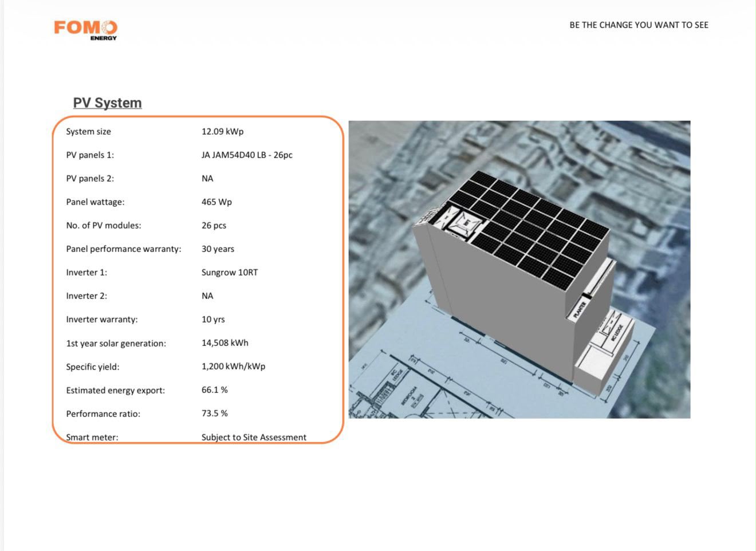Select 'Subject to Site Assessment' value
The height and width of the screenshot is (551, 756).
click(x=254, y=438)
